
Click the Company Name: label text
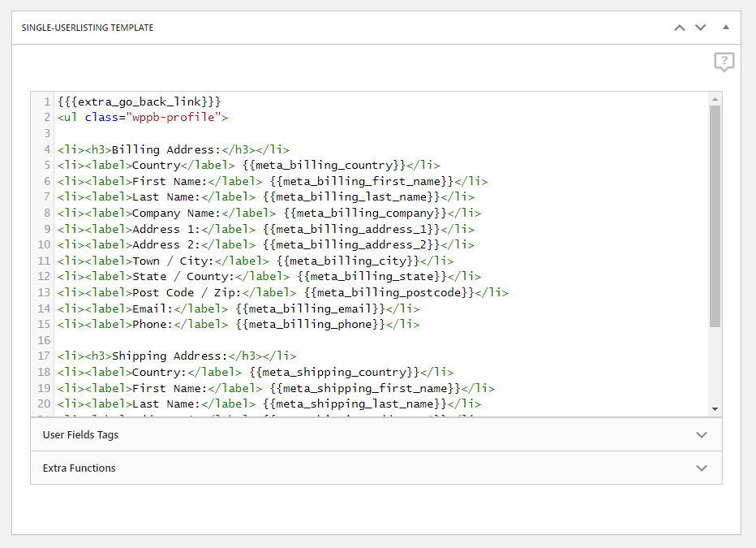[x=177, y=214]
